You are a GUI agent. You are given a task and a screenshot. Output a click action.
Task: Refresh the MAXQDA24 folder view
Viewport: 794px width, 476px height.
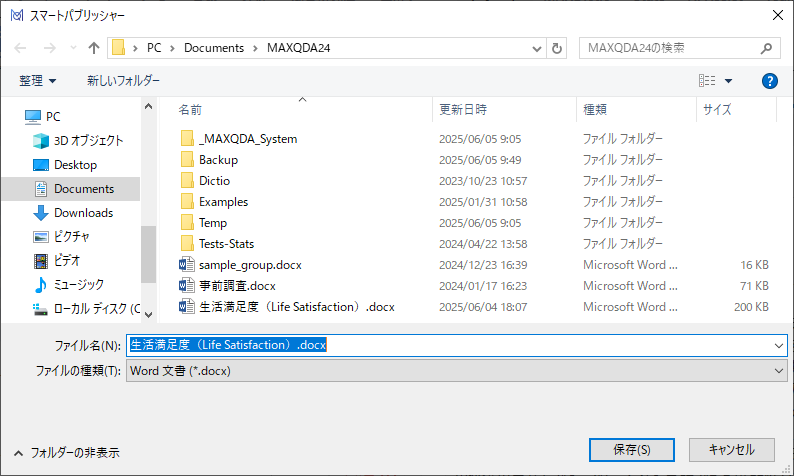pyautogui.click(x=557, y=49)
